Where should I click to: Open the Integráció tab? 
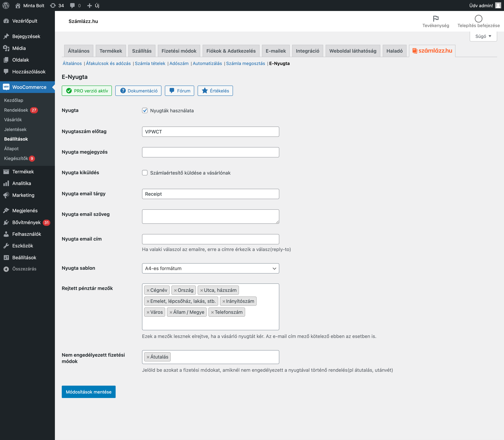click(308, 51)
